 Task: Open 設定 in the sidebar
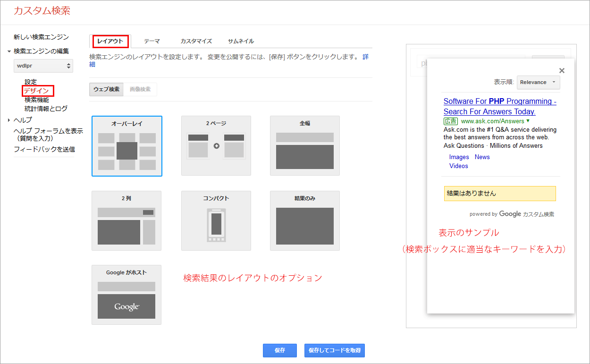(x=31, y=82)
